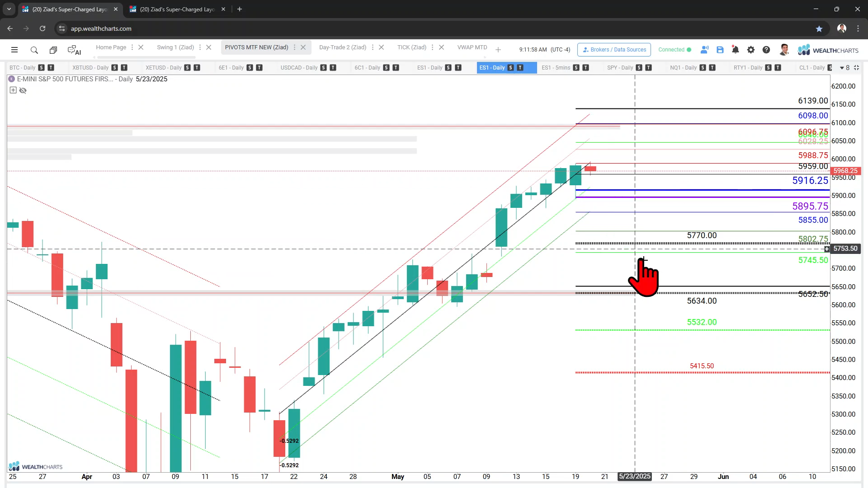Click the crosshair plus on price axis marker

[826, 249]
